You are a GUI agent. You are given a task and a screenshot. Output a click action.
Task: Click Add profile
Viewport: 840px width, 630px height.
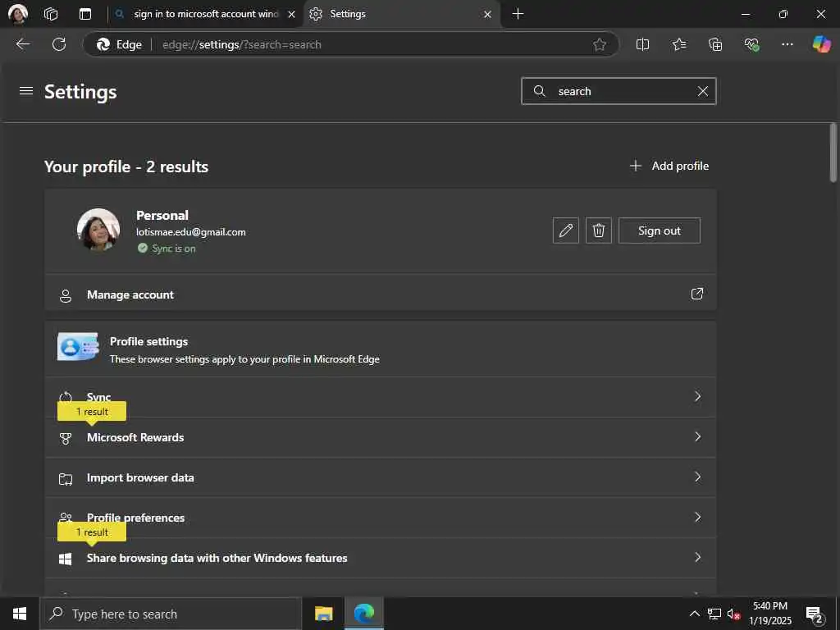pos(669,166)
